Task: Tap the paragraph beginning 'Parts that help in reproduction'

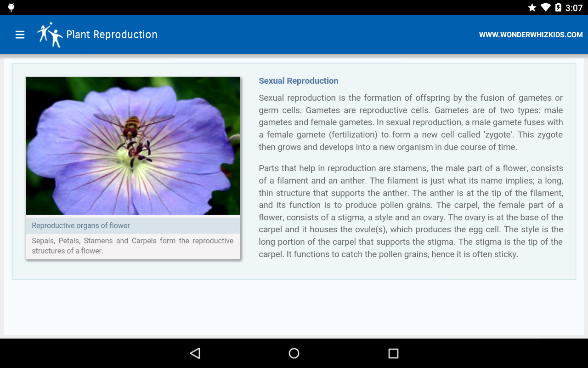Action: pyautogui.click(x=411, y=211)
